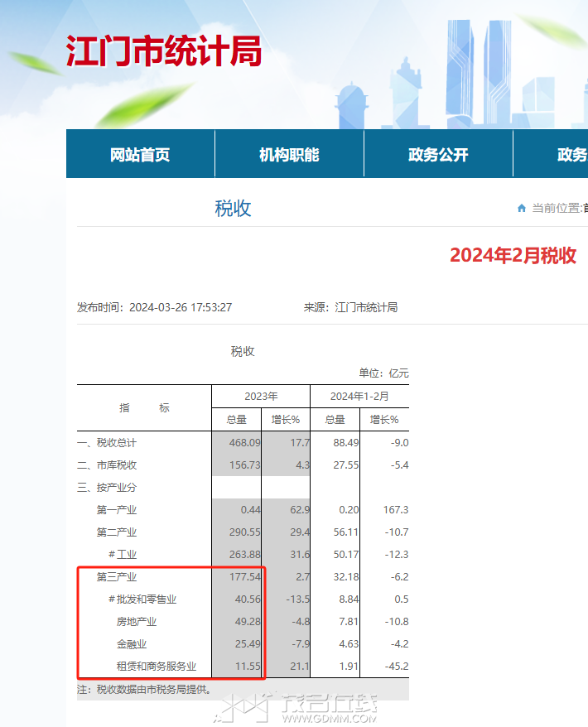Click the 指标 table header cell

click(144, 407)
